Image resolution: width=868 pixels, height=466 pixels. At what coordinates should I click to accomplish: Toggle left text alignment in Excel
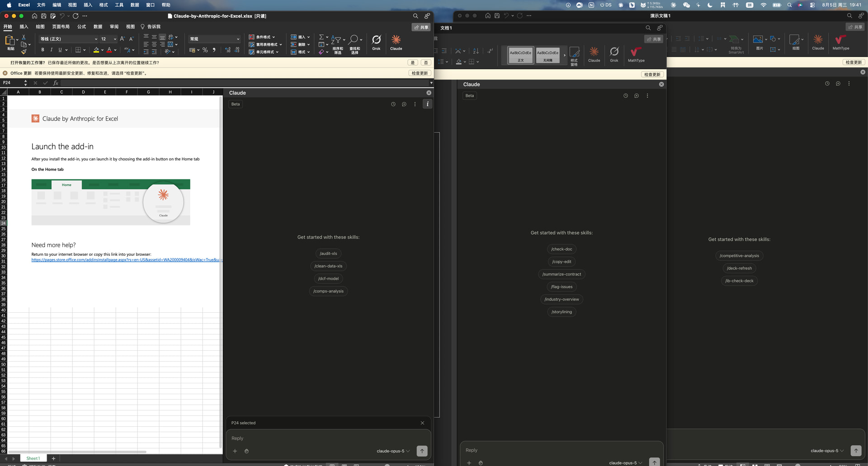coord(146,44)
